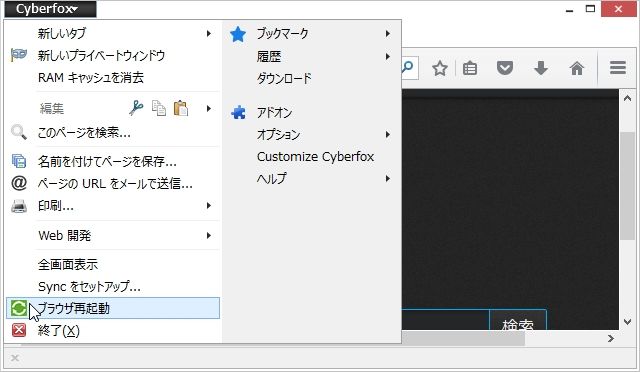Screen dimensions: 640x372
Task: Click the scissors cut icon
Action: point(136,108)
